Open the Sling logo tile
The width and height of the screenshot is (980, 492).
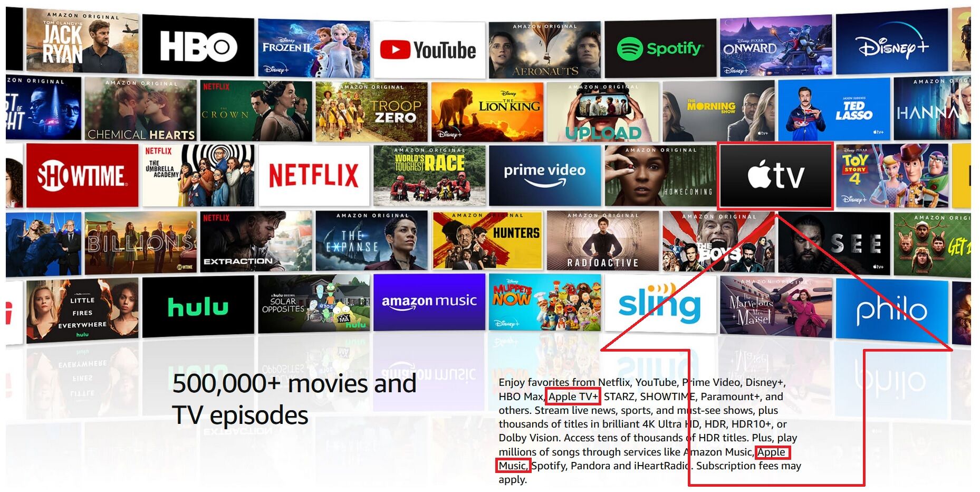[x=660, y=304]
